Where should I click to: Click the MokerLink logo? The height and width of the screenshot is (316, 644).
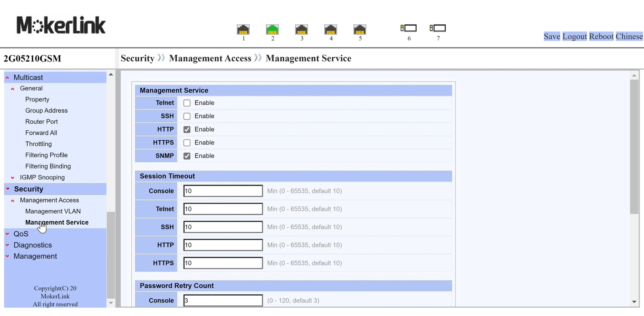[x=61, y=25]
